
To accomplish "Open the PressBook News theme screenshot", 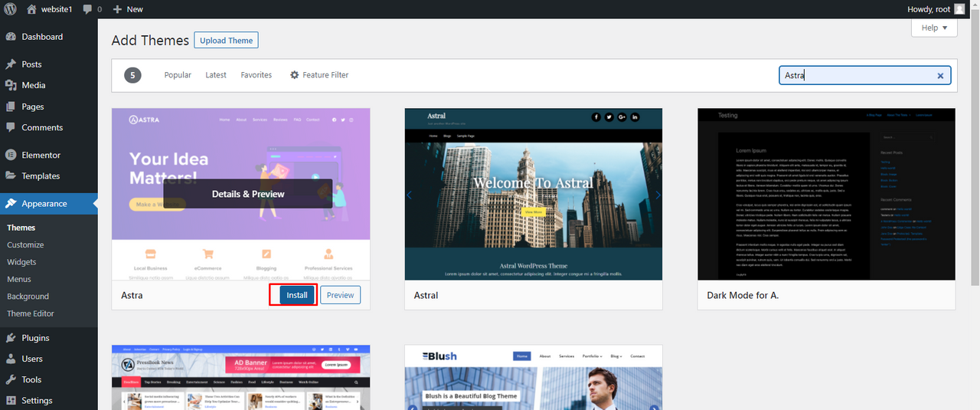I will pos(241,377).
